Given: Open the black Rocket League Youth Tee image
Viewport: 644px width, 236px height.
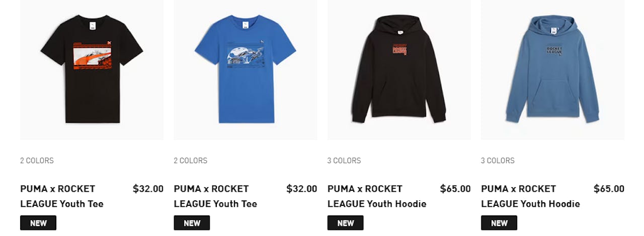Looking at the screenshot, I should pyautogui.click(x=92, y=70).
